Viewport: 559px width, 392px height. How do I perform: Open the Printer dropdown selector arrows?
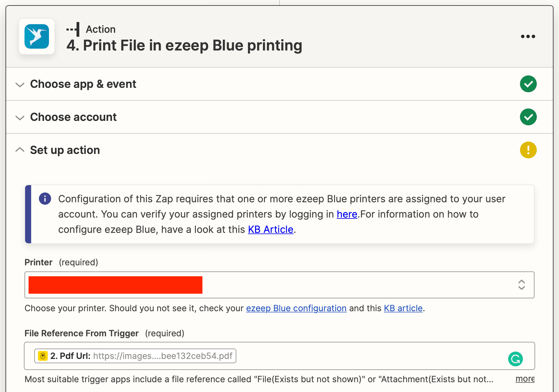tap(521, 285)
